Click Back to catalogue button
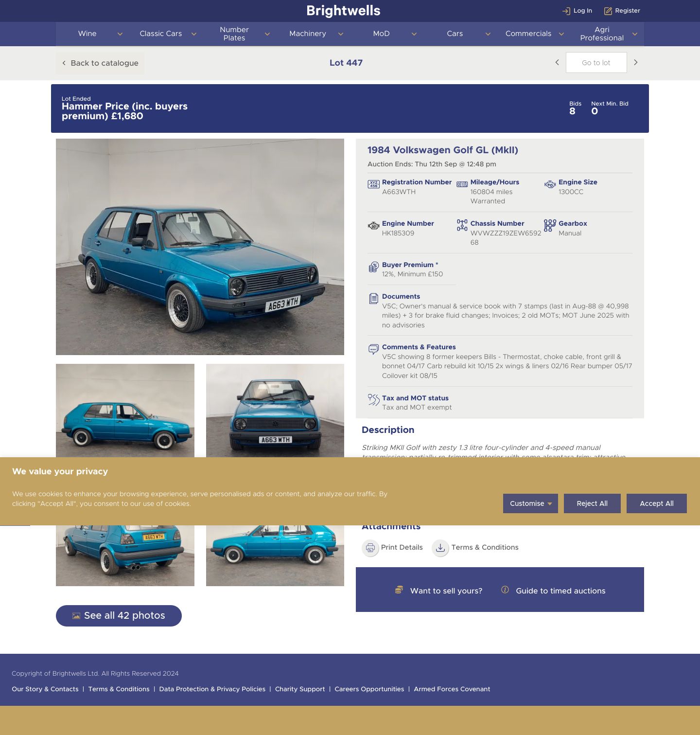The image size is (700, 735). point(100,63)
